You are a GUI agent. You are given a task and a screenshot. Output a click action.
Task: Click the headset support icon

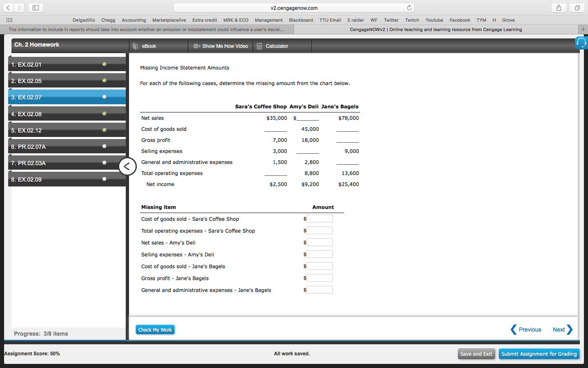click(x=581, y=43)
